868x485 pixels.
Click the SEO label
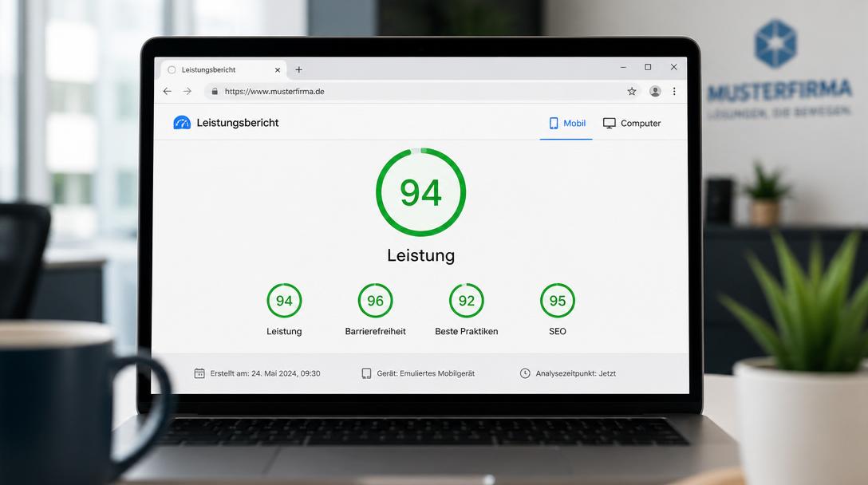tap(558, 331)
